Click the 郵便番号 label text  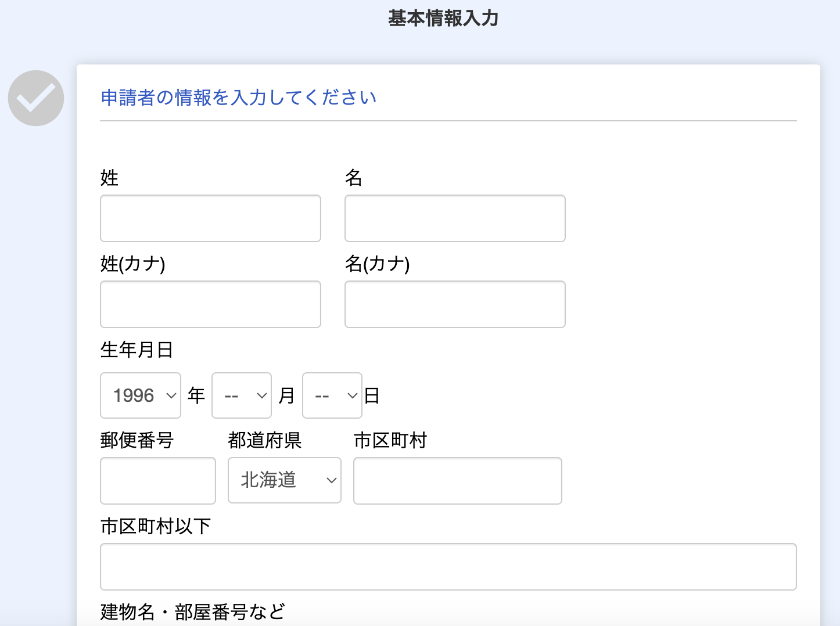tap(137, 440)
